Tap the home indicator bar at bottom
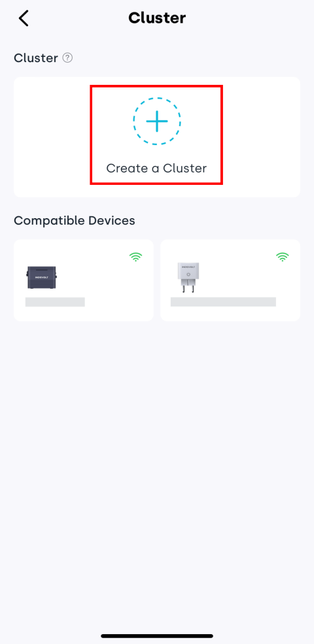Screen dimensions: 314x644 tap(157, 636)
